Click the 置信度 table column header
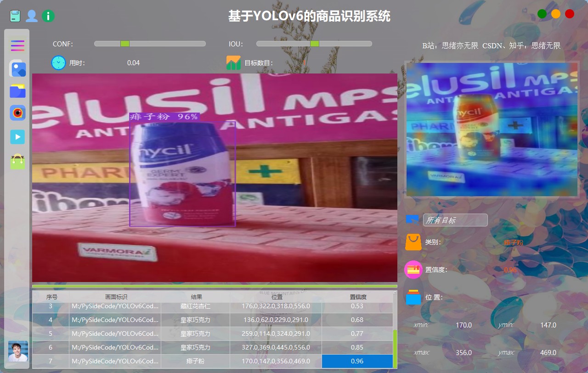 click(358, 297)
